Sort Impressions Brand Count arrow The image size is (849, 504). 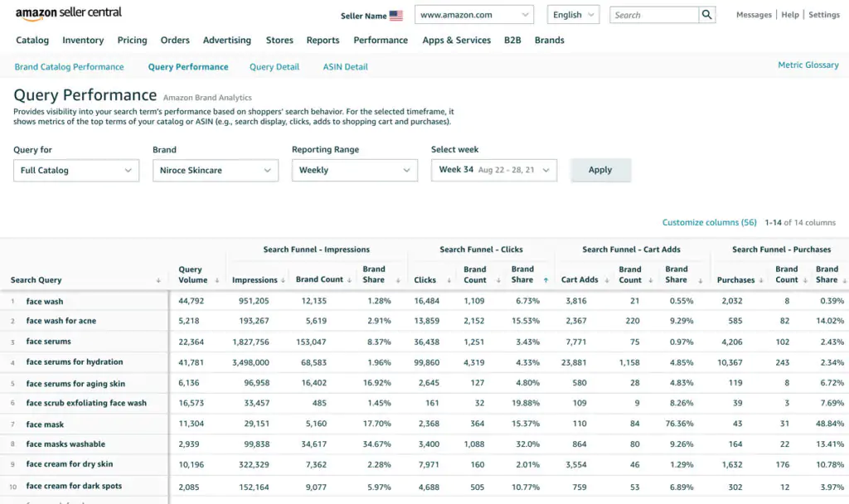[x=349, y=280]
